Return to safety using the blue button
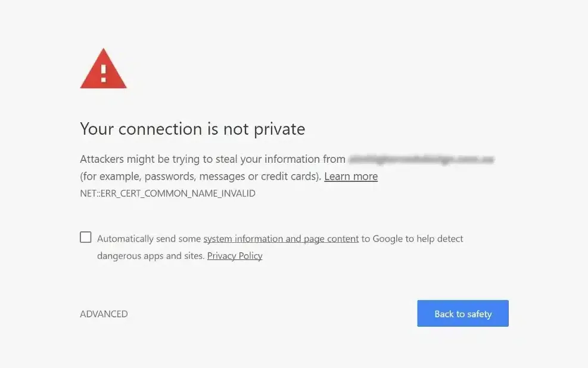Image resolution: width=588 pixels, height=368 pixels. click(462, 313)
